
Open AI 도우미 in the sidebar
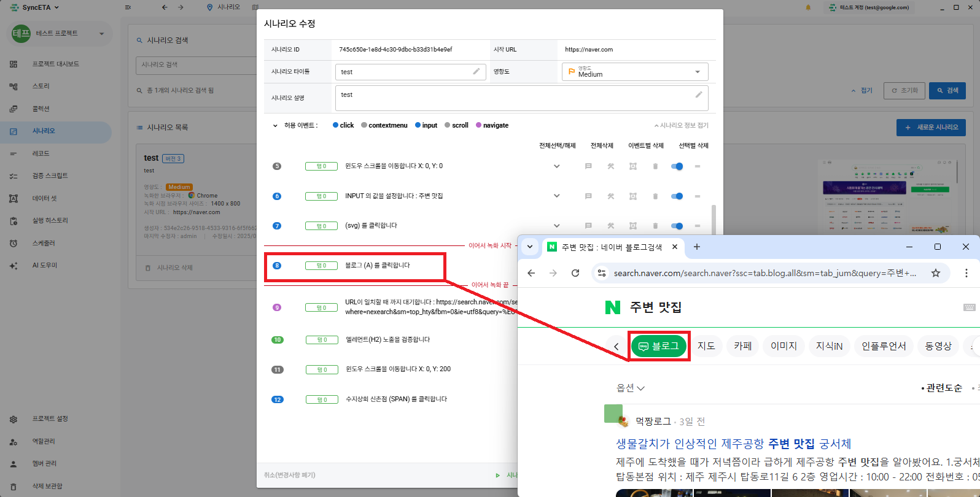45,266
